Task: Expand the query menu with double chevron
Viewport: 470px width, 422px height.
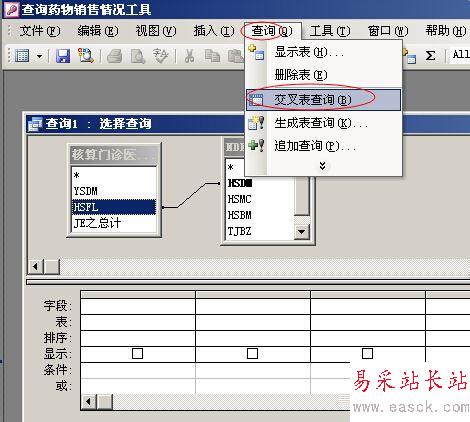Action: 322,166
